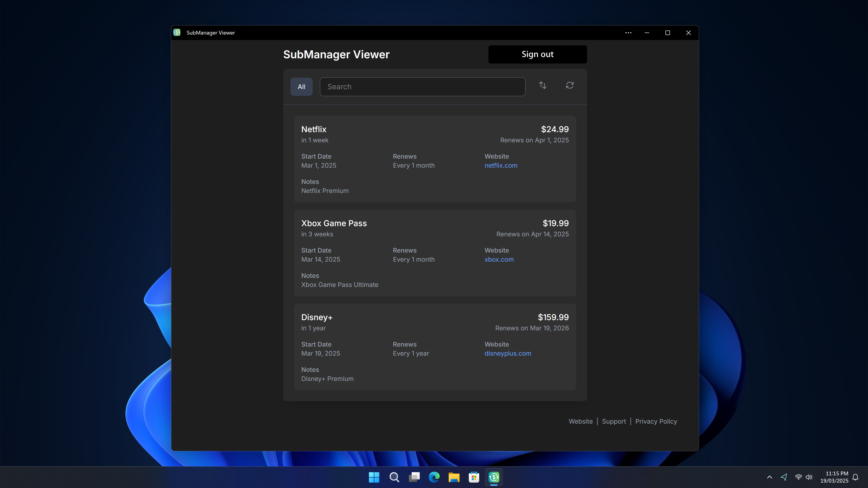Click the Website footer link

(580, 421)
